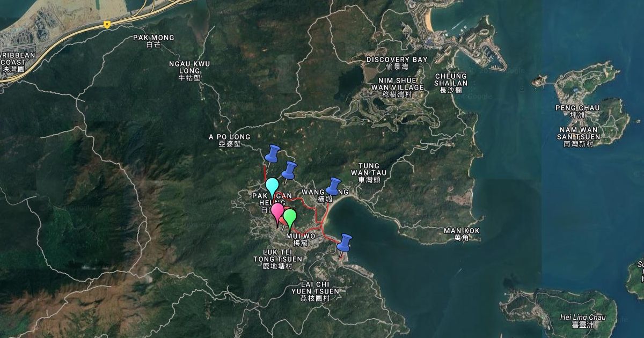This screenshot has height=338, width=644.
Task: Click the route 8 highway shield
Action: (x=107, y=25)
